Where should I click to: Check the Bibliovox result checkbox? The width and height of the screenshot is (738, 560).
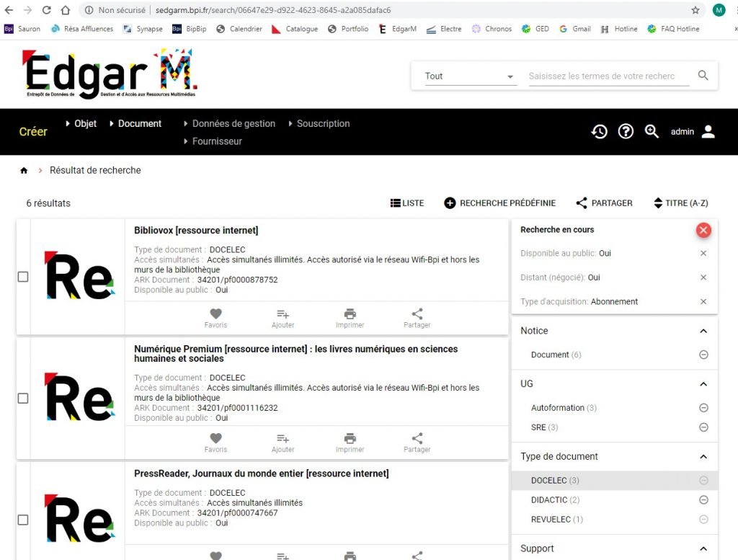click(23, 277)
